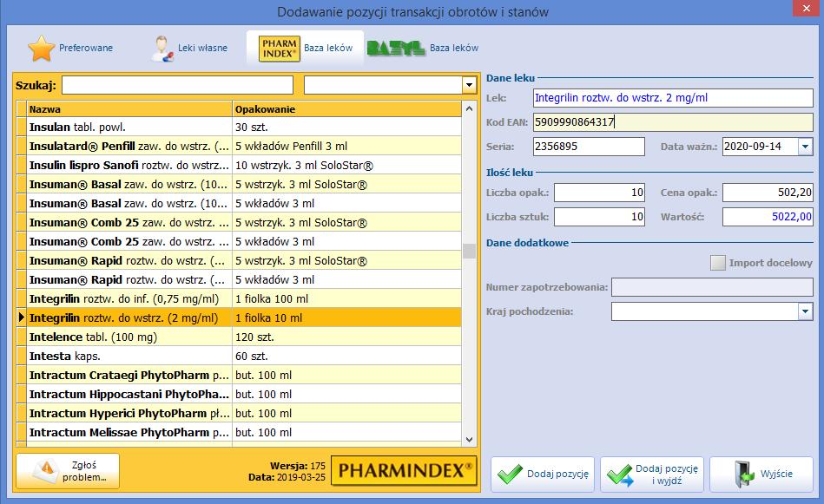Click the Cena opak. price field
Viewport: 824px width, 504px height.
768,193
